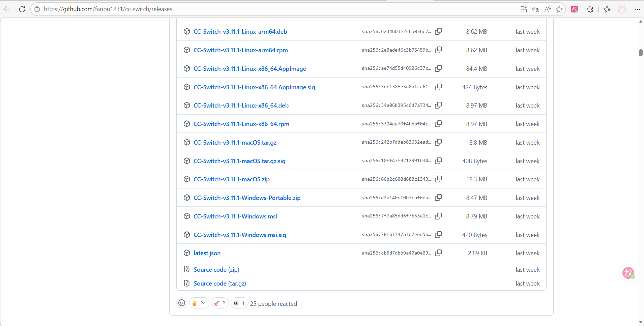Screen dimensions: 644x326
Task: Download CC-Switch-v3.11.1-Linux-x86_64.AppImage
Action: 250,68
